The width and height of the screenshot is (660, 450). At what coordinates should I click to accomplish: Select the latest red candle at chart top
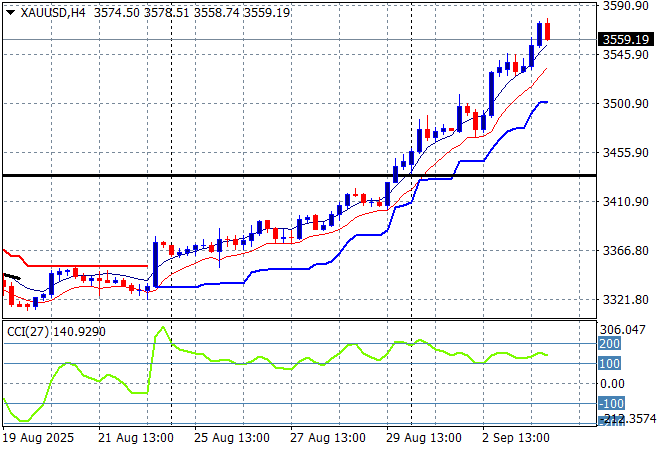tap(548, 31)
